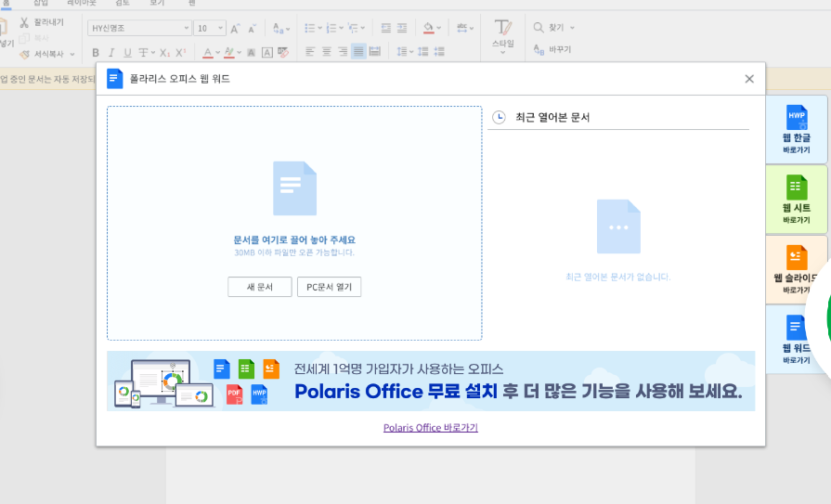
Task: Toggle Subscript formatting
Action: click(165, 53)
